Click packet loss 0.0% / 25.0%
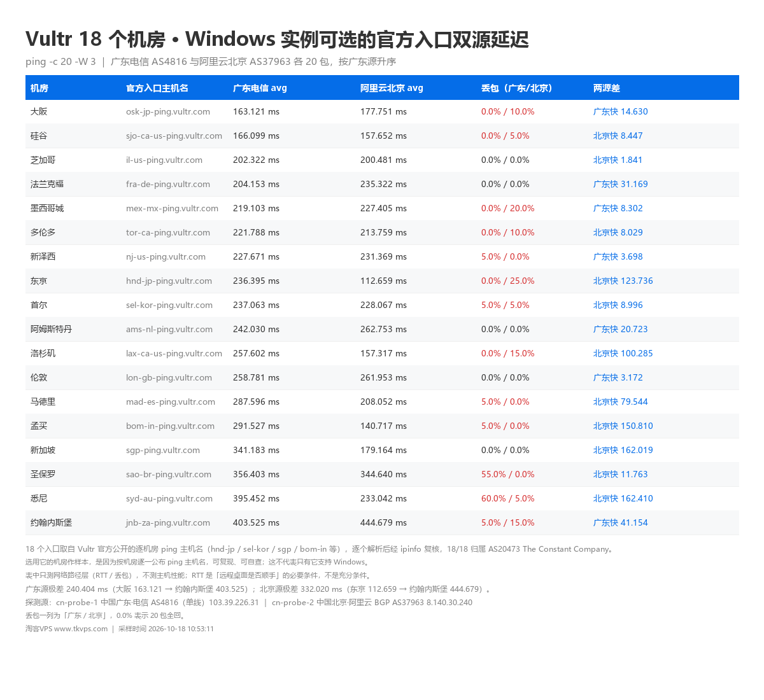764x700 pixels. pyautogui.click(x=508, y=281)
